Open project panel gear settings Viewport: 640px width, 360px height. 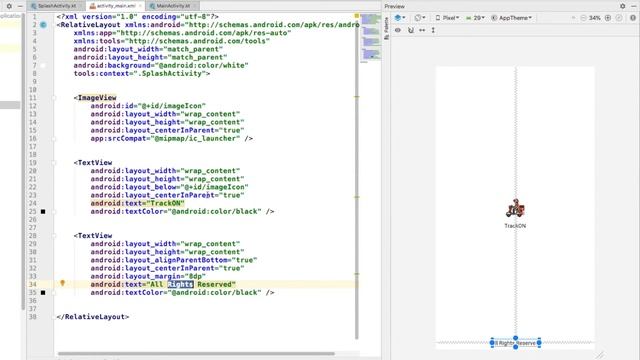[x=9, y=6]
